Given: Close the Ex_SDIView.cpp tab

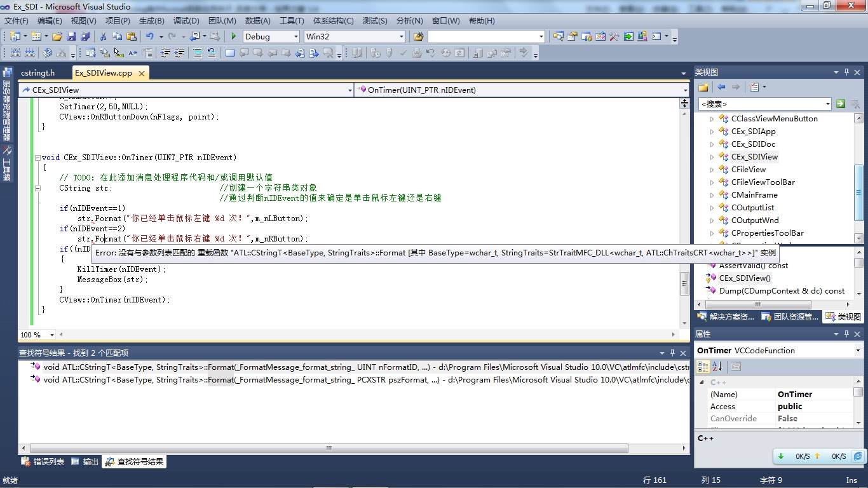Looking at the screenshot, I should point(142,74).
